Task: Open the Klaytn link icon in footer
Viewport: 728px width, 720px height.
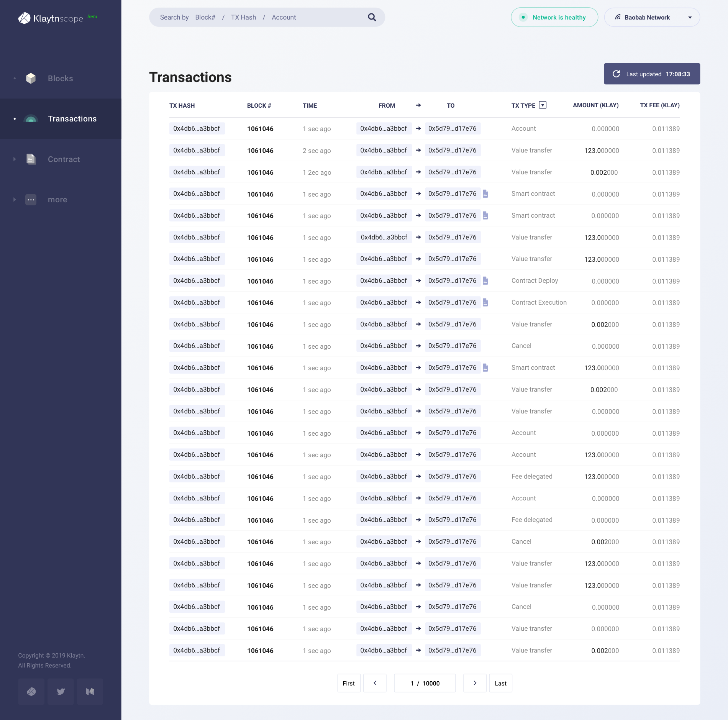Action: 31,691
